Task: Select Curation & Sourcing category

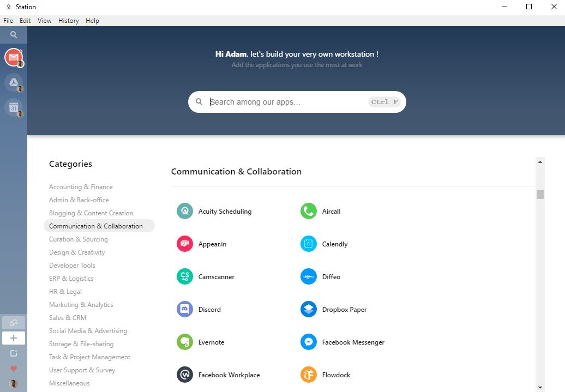Action: pyautogui.click(x=79, y=239)
